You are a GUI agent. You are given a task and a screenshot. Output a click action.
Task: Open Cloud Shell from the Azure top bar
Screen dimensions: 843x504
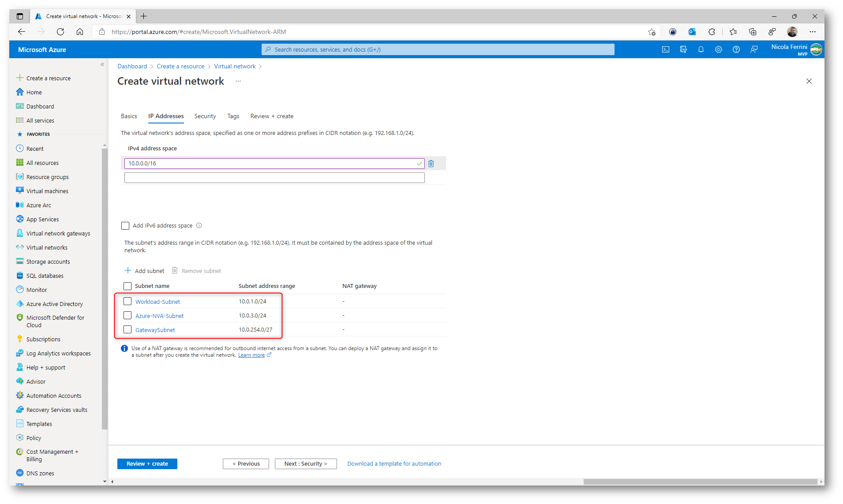click(x=665, y=50)
